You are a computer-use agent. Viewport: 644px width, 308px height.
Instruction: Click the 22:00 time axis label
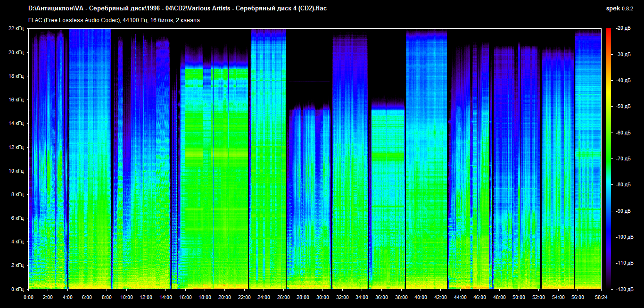tap(244, 297)
